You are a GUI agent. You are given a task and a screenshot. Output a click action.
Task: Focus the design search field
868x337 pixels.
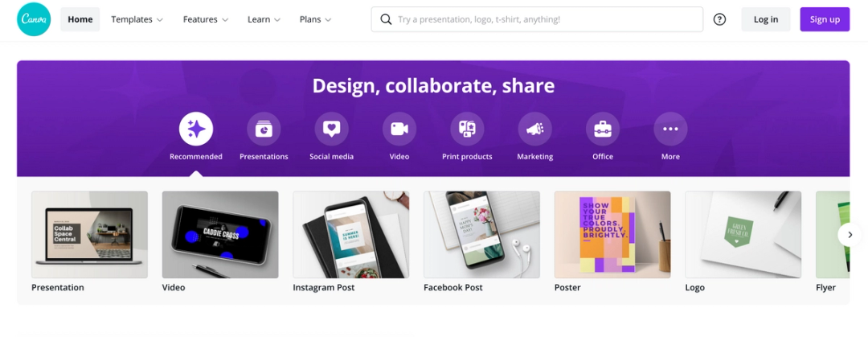pos(537,19)
